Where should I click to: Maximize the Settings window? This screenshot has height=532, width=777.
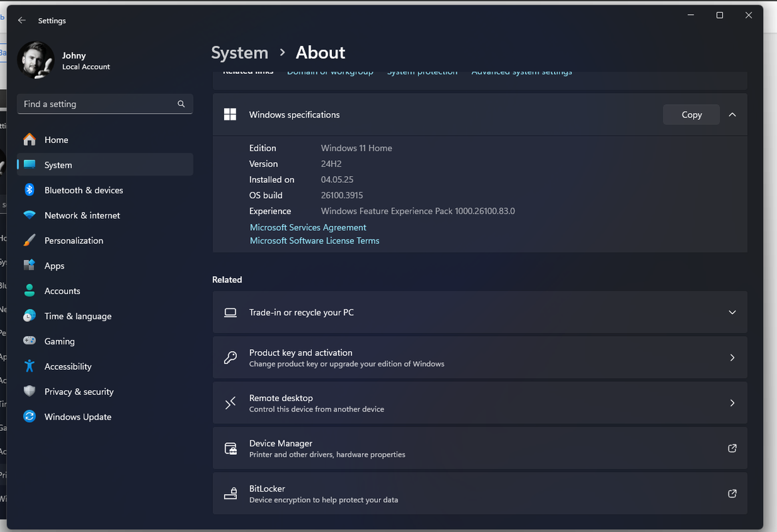720,15
